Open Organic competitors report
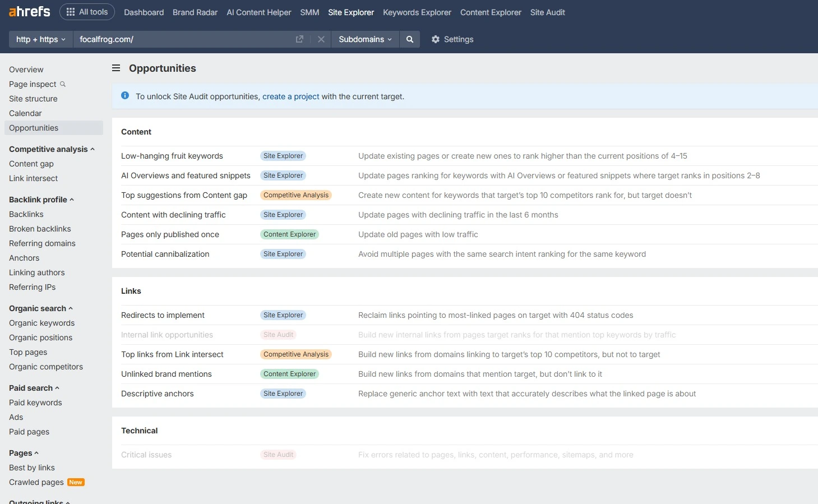The width and height of the screenshot is (818, 504). coord(46,367)
